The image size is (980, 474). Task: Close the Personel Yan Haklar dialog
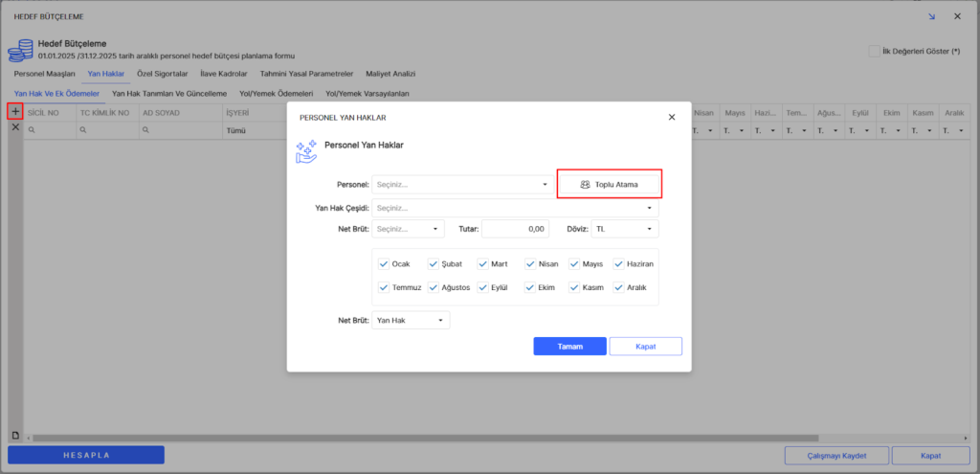pos(672,117)
